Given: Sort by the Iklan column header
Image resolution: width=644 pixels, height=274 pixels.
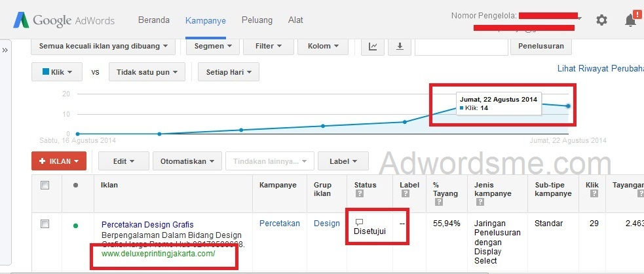Looking at the screenshot, I should click(x=109, y=186).
